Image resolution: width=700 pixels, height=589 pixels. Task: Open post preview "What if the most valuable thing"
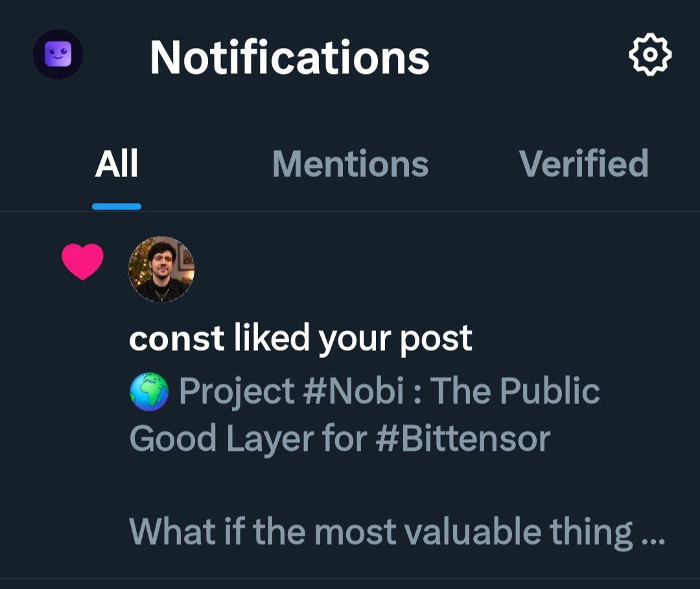click(x=381, y=532)
